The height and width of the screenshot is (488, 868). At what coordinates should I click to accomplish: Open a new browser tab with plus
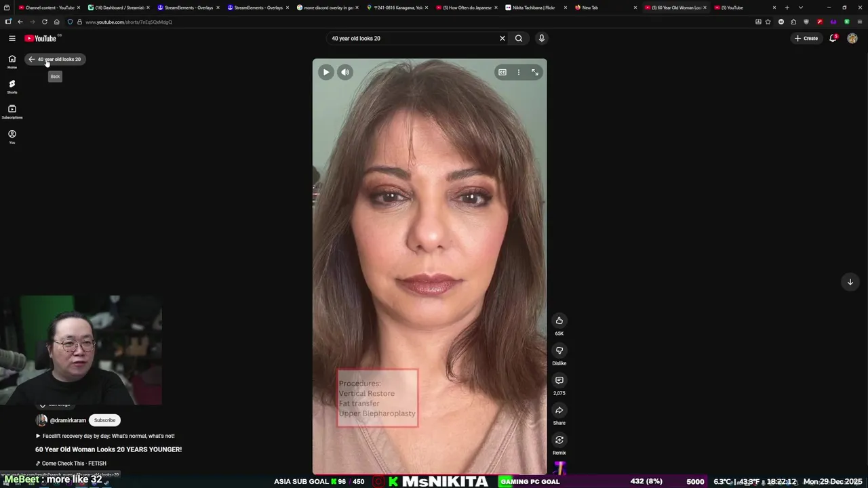coord(787,7)
